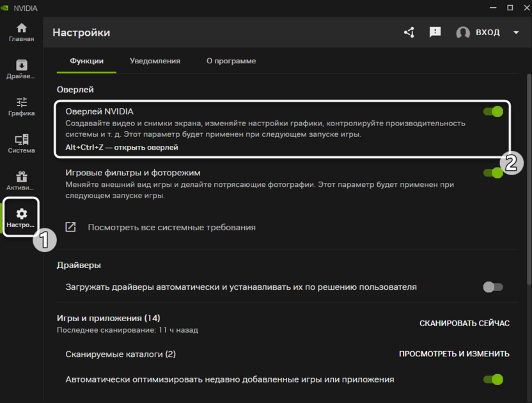The image size is (532, 403).
Task: Click the Alt+Ctrl+Z — открыть оверлей text
Action: [x=121, y=147]
